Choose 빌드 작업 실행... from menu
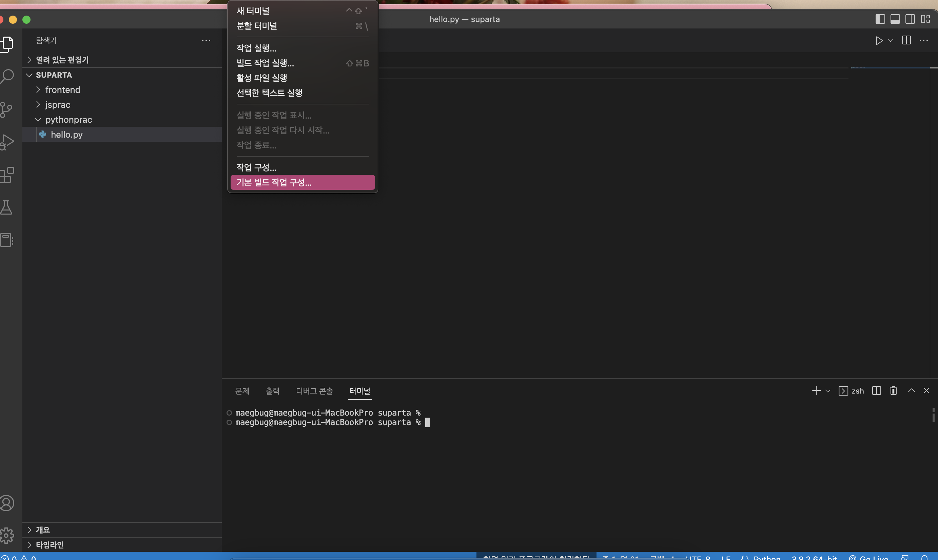Image resolution: width=938 pixels, height=560 pixels. pyautogui.click(x=302, y=63)
